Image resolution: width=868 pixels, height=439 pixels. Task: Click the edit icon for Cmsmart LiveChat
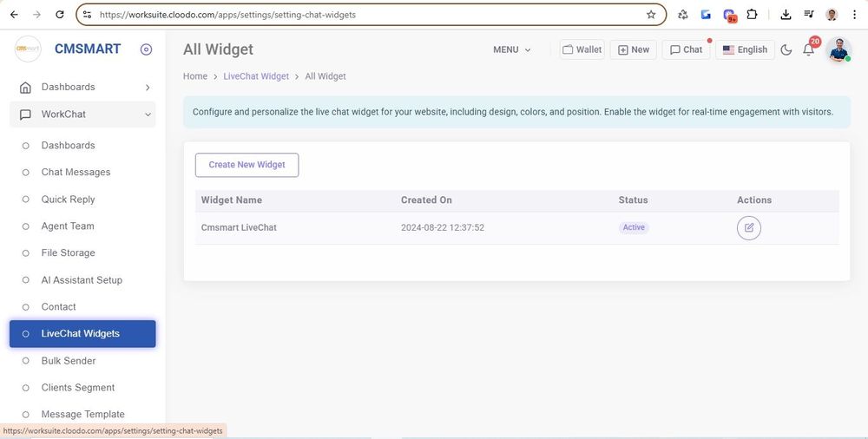point(748,228)
